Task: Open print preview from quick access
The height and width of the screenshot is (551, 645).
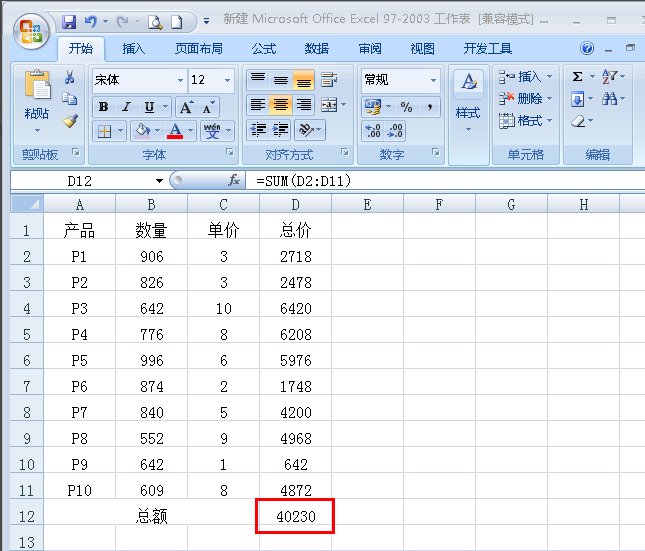Action: [x=155, y=21]
